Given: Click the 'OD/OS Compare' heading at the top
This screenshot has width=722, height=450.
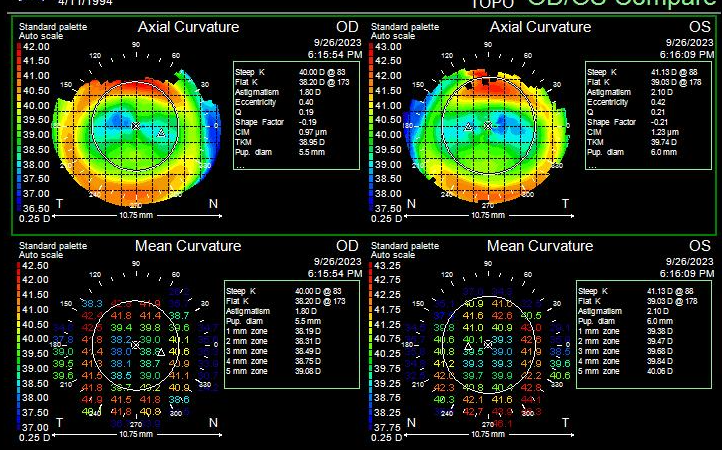Looking at the screenshot, I should (623, 4).
